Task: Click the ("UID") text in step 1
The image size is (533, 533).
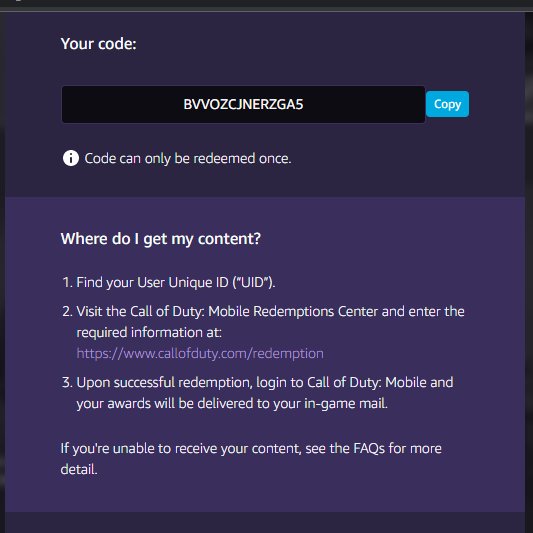Action: pyautogui.click(x=254, y=282)
